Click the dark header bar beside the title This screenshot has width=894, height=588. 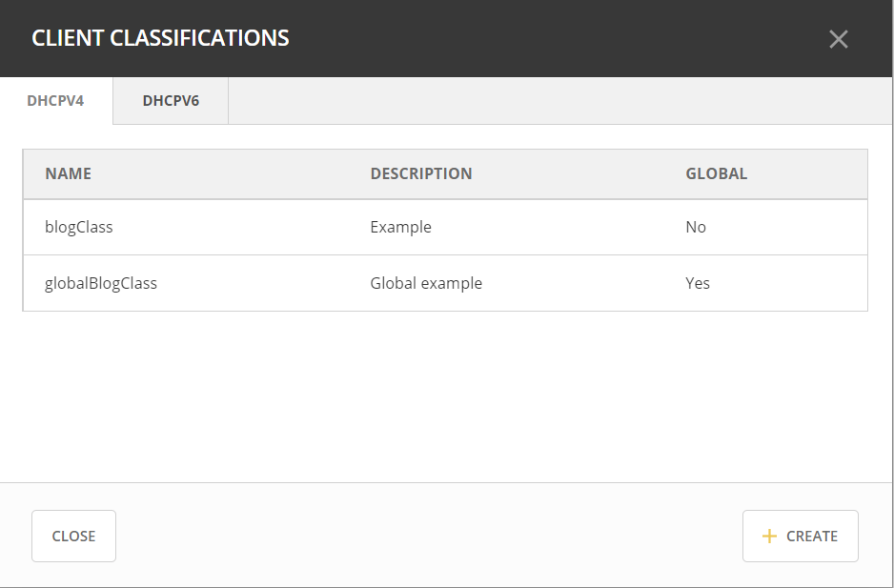[553, 39]
